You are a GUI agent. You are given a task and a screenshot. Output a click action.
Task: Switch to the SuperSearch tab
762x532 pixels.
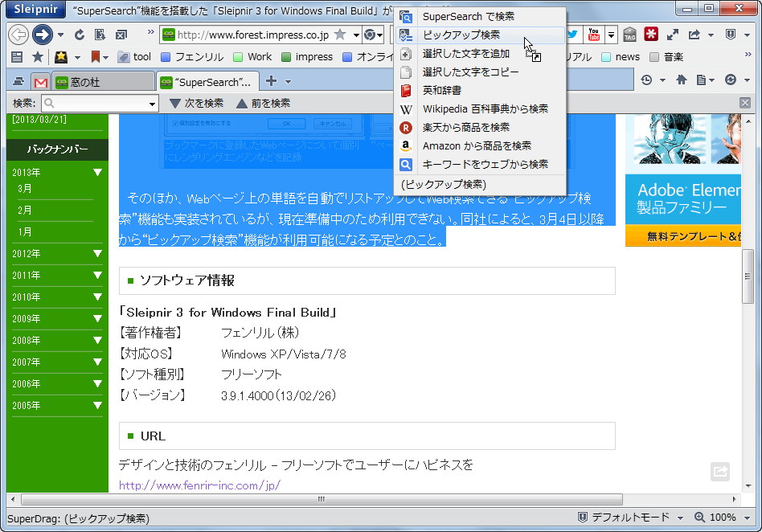(x=205, y=80)
